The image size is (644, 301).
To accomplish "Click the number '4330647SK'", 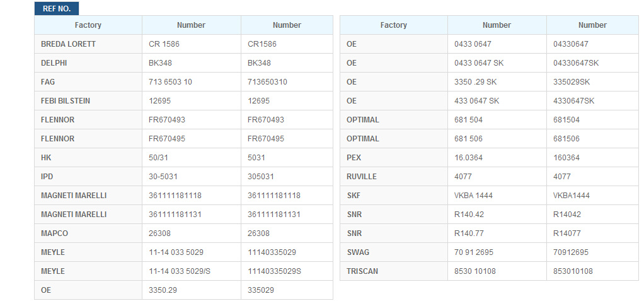I will pos(574,101).
